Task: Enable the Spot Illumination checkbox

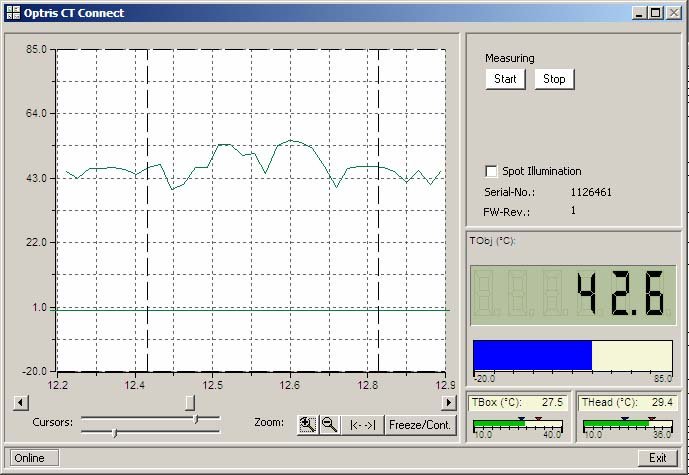Action: (491, 171)
